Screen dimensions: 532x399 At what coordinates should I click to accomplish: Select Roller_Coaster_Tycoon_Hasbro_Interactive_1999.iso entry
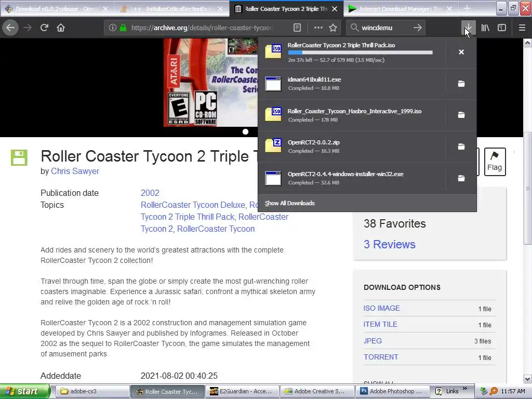[x=352, y=115]
